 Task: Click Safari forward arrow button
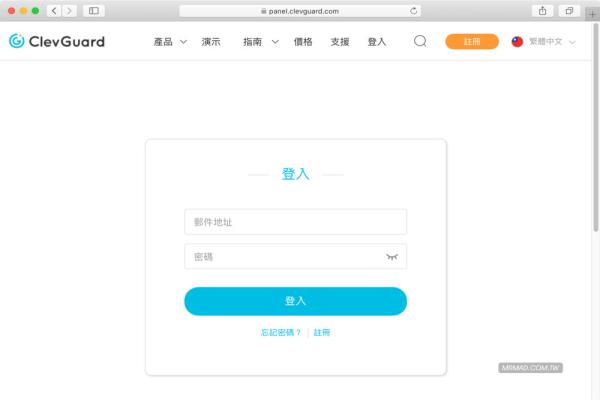[x=69, y=11]
